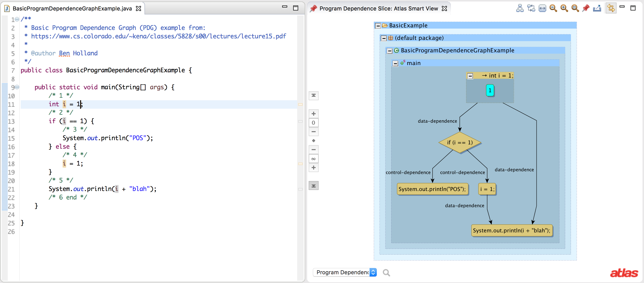Close the BasicProgramDependenceGraphExample.java tab

point(138,8)
